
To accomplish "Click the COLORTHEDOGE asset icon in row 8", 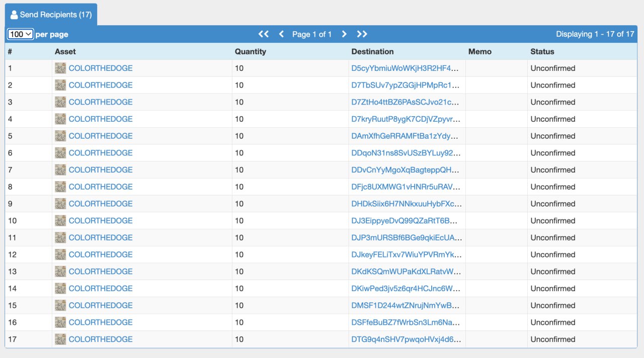I will pos(60,187).
